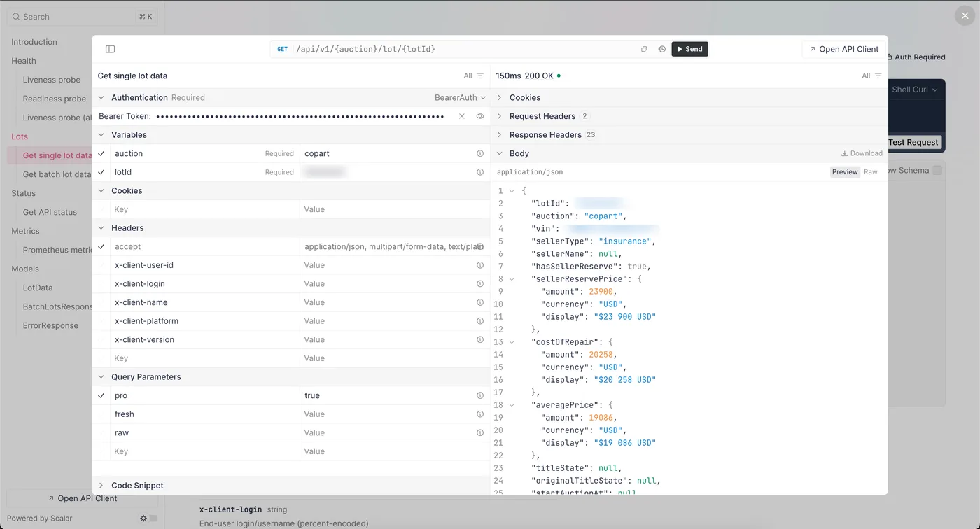Screen dimensions: 980x529
Task: Collapse the costOfRepair JSON node
Action: 512,342
